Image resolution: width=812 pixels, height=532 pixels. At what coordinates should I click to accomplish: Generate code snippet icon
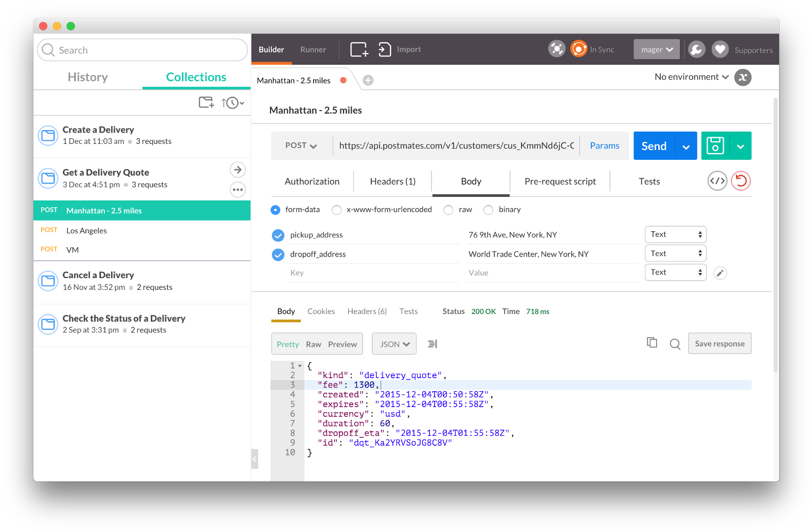pyautogui.click(x=717, y=181)
